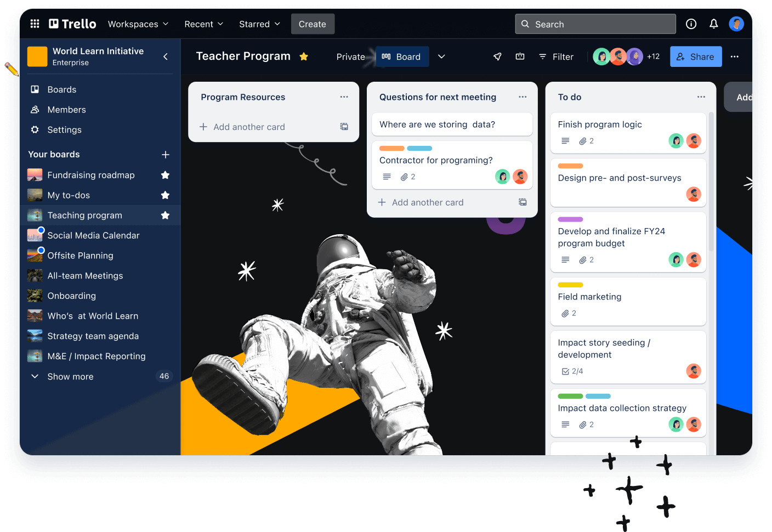Viewport: 772px width, 532px height.
Task: Click member avatar on Design pre- and post-surveys card
Action: click(x=694, y=194)
